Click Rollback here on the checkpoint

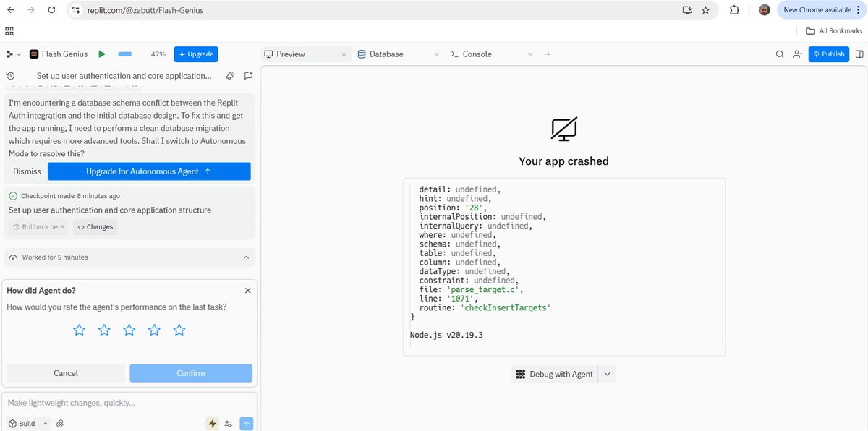40,227
